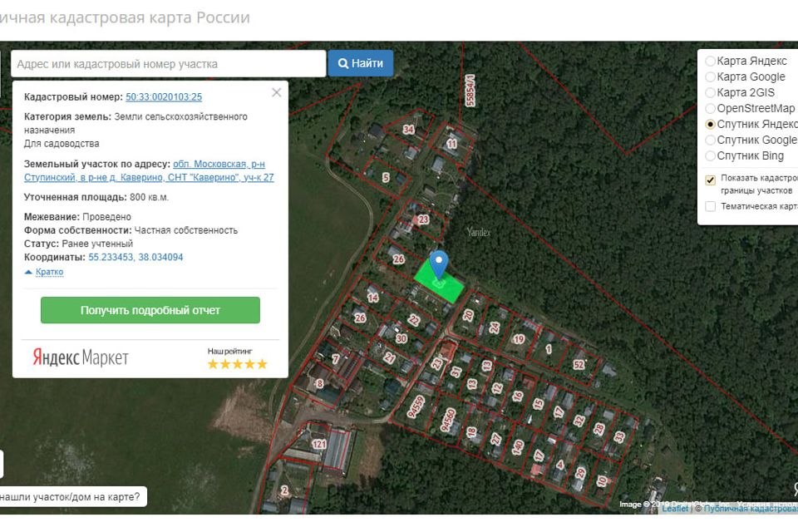Screen dimensions: 798x532
Task: Click the parcel labeled 121 on map
Action: point(319,445)
